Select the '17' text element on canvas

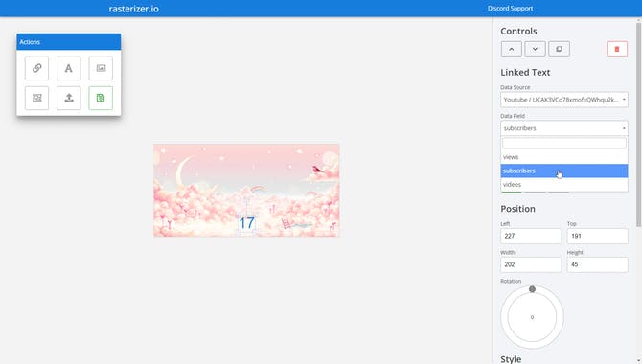click(246, 223)
